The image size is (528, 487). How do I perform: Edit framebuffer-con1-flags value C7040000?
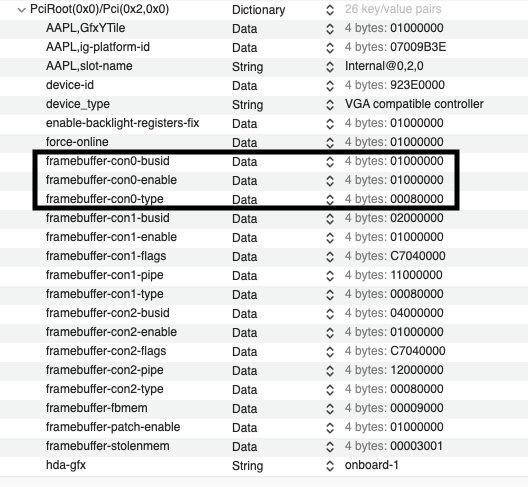coord(418,256)
